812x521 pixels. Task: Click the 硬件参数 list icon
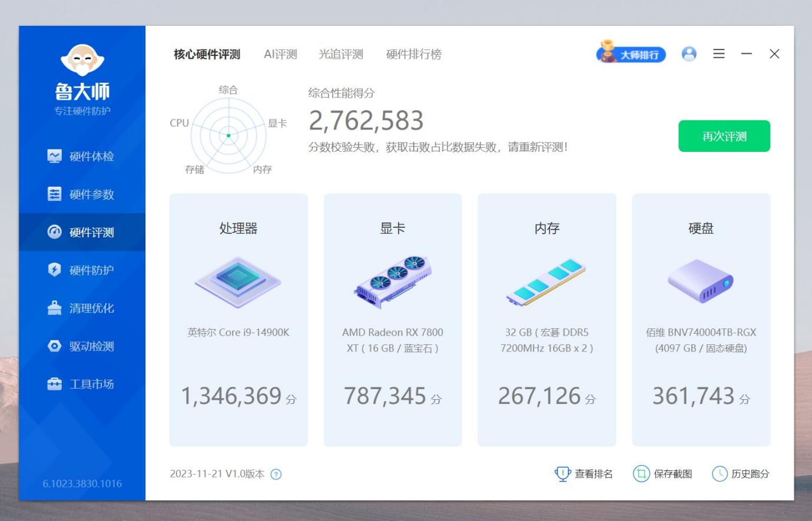[54, 194]
